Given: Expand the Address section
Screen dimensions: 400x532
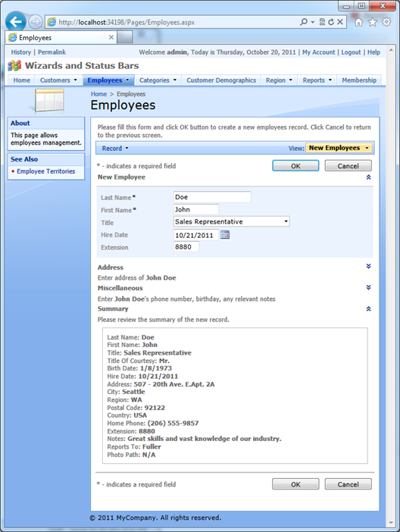Looking at the screenshot, I should pyautogui.click(x=368, y=266).
